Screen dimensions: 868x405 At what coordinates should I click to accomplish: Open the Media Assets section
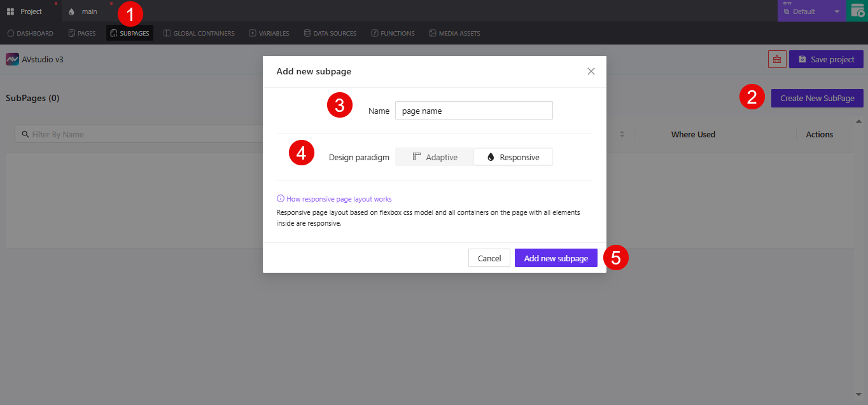coord(454,33)
